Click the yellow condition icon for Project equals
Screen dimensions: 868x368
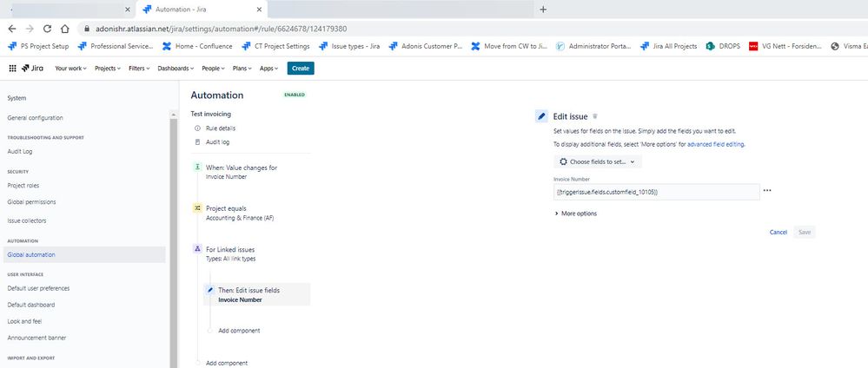coord(197,208)
